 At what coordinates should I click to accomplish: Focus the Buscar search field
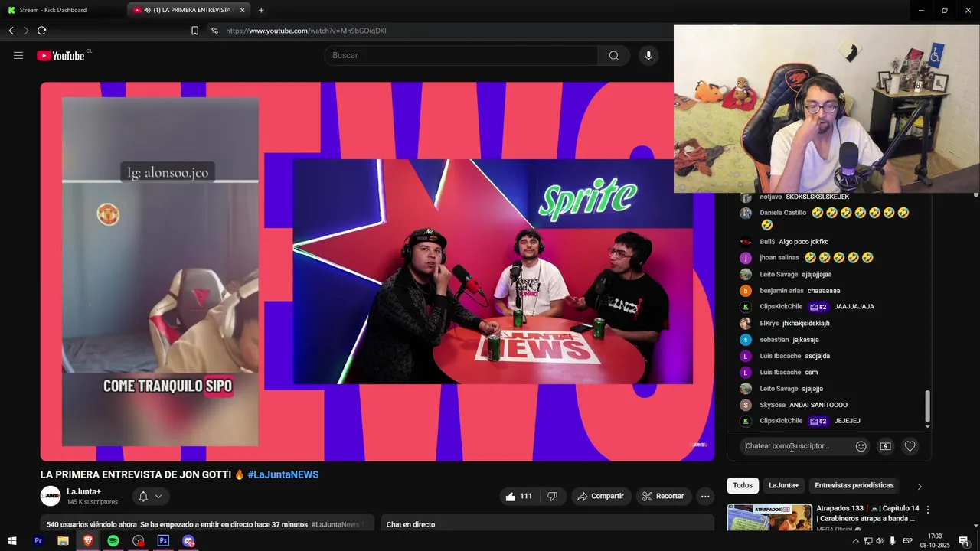click(x=462, y=55)
